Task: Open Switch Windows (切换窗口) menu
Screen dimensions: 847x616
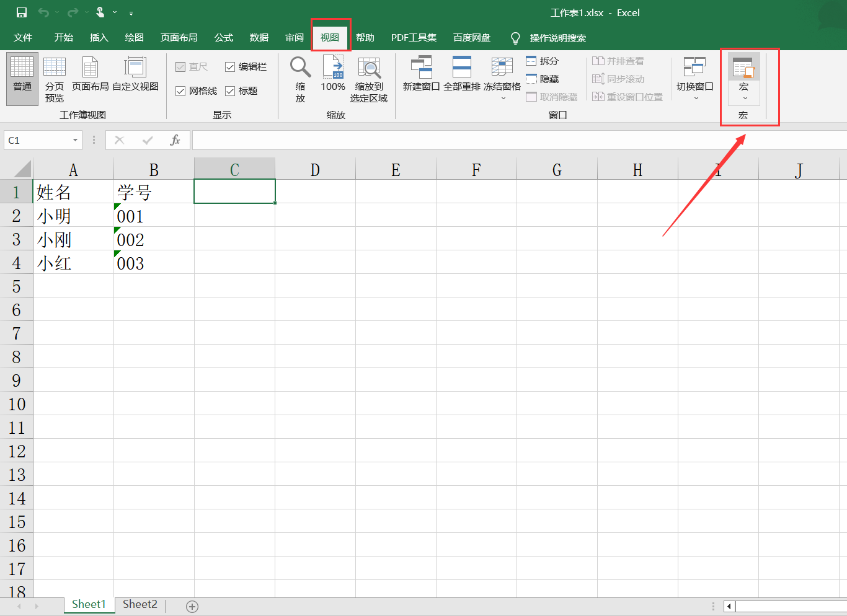Action: click(695, 77)
